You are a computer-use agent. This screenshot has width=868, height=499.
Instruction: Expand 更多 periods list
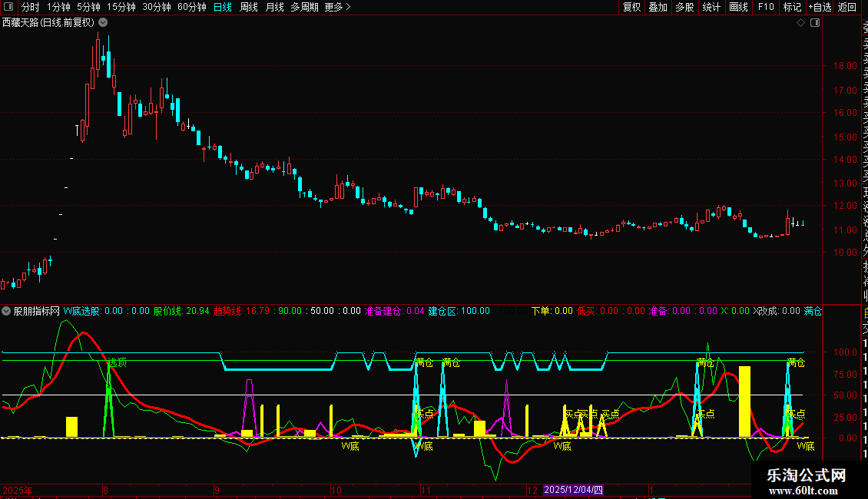(337, 8)
